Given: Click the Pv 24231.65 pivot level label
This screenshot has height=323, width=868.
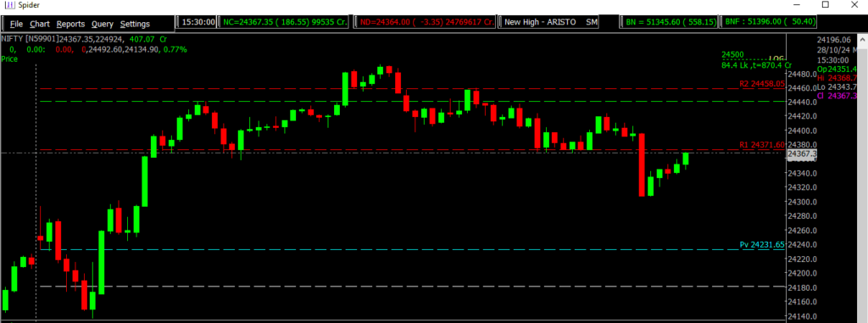Looking at the screenshot, I should click(762, 244).
